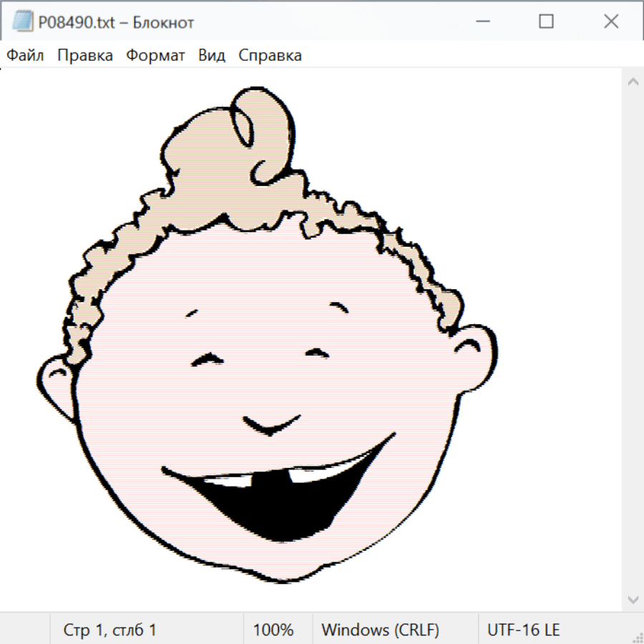644x644 pixels.
Task: Minimize the Блокнот window
Action: 482,22
